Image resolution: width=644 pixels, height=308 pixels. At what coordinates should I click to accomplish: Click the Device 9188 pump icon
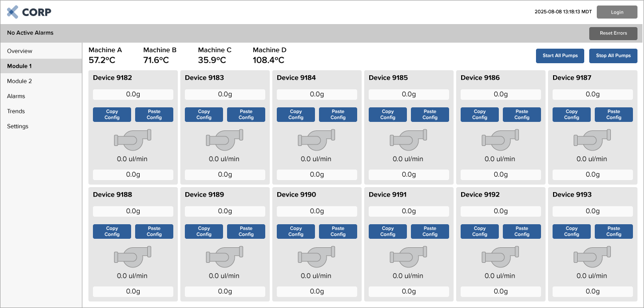[x=133, y=257]
